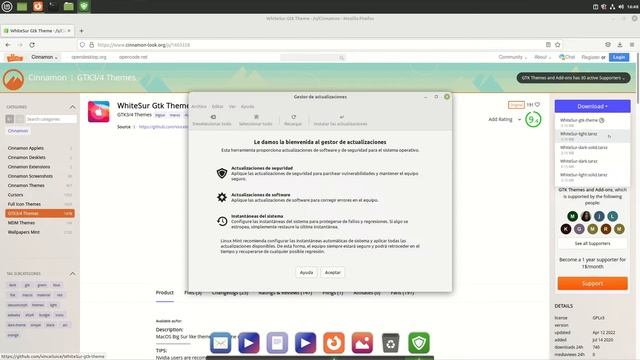
Task: Open a new Firefox tab
Action: pos(81,31)
